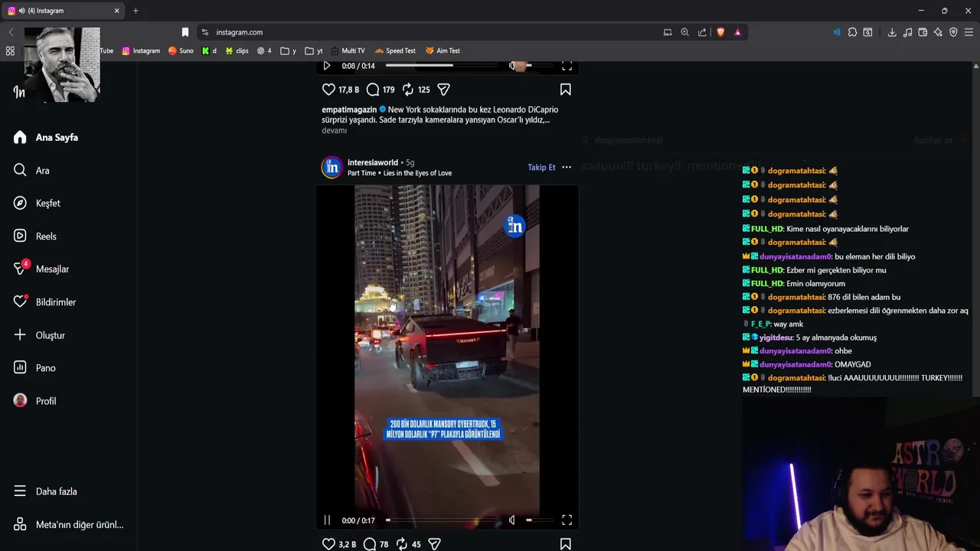Viewport: 980px width, 551px height.
Task: Open Profil page in sidebar
Action: point(35,401)
